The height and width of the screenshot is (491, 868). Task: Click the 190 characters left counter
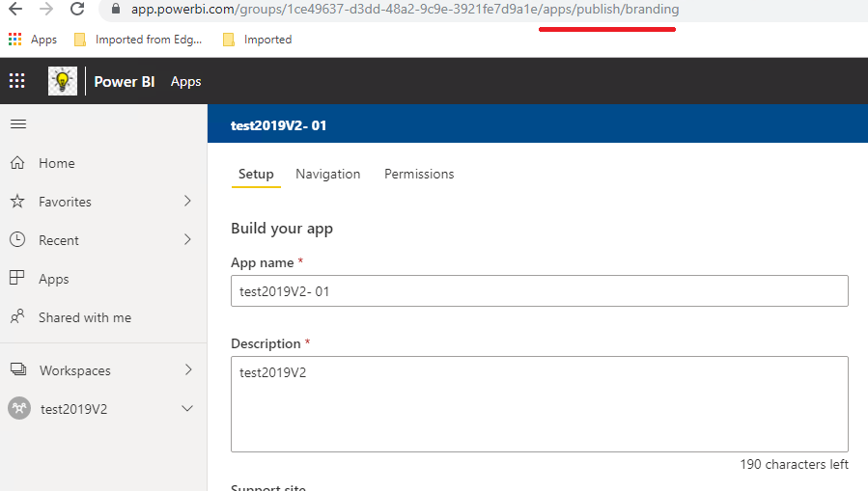(x=794, y=464)
